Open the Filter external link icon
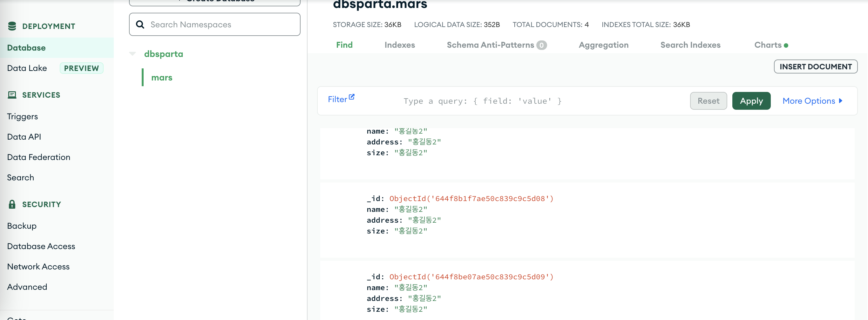 [x=352, y=97]
